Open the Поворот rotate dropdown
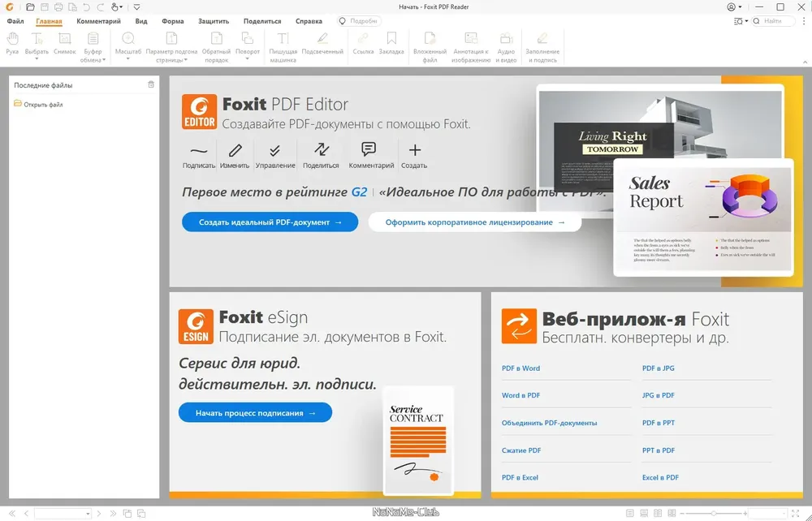812x521 pixels. pyautogui.click(x=248, y=46)
